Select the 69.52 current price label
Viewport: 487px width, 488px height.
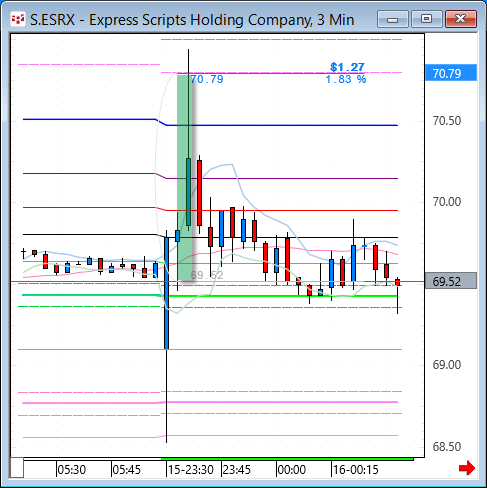click(451, 281)
